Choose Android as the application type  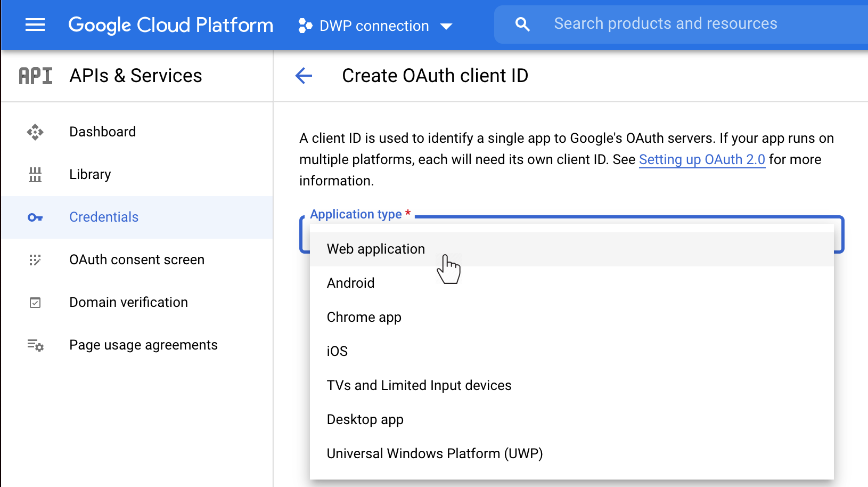coord(350,283)
